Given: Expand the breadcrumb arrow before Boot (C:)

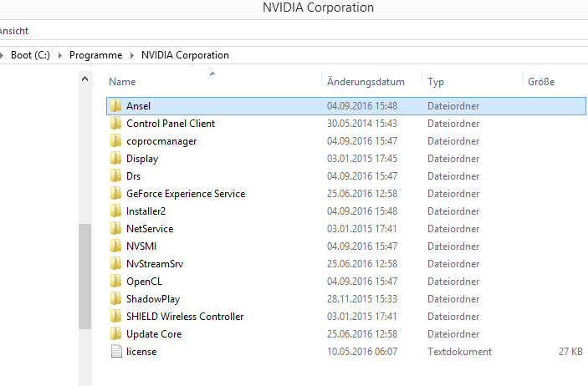Looking at the screenshot, I should click(2, 55).
